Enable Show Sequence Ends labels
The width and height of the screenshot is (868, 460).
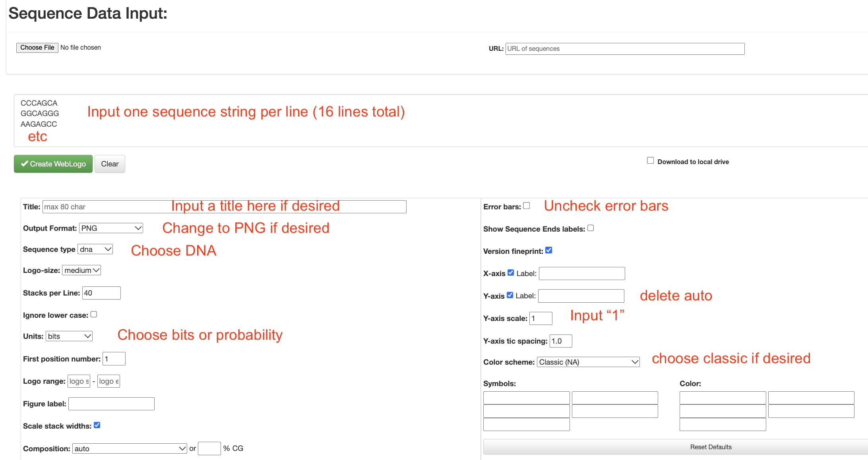591,228
